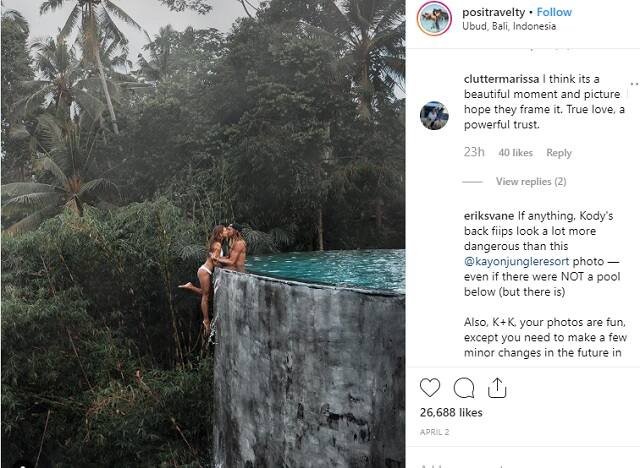
Task: Open the cluttermarissa username link
Action: click(501, 79)
